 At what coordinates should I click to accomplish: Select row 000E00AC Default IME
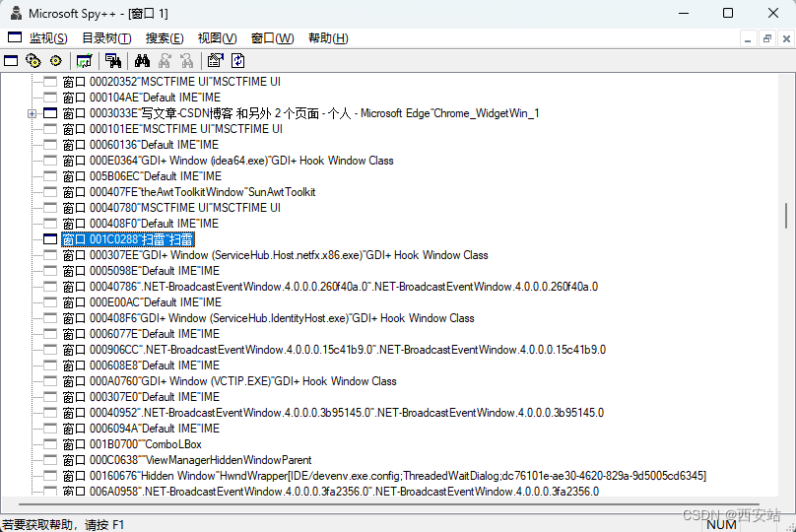pyautogui.click(x=142, y=302)
